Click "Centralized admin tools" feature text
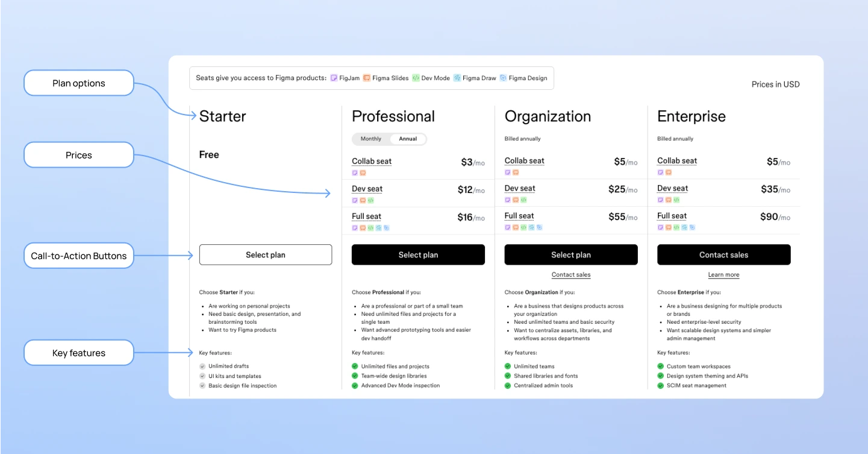 point(543,385)
